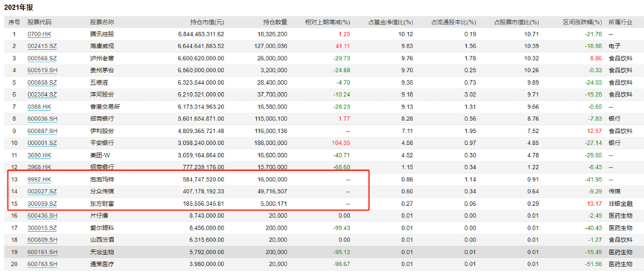
Task: Open stock code link 0700.HK
Action: (39, 34)
